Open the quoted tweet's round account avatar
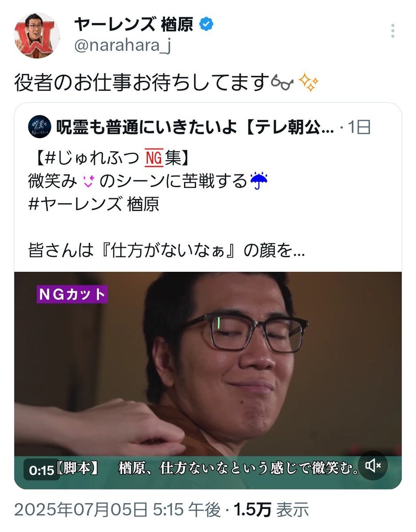416x532 pixels. tap(39, 127)
